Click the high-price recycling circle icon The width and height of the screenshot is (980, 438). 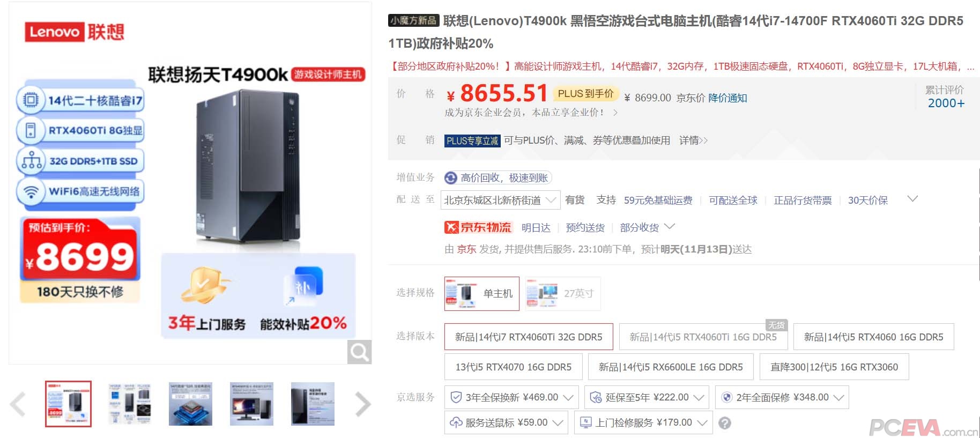451,177
